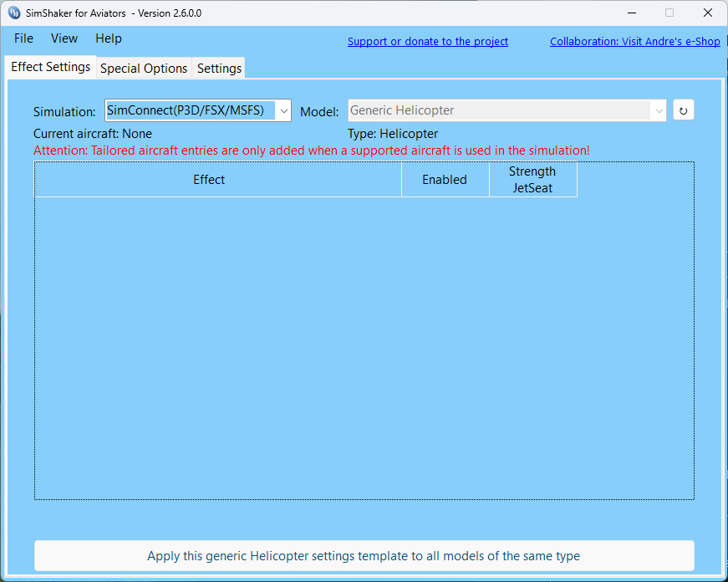The height and width of the screenshot is (582, 728).
Task: Open the Help menu
Action: coord(108,38)
